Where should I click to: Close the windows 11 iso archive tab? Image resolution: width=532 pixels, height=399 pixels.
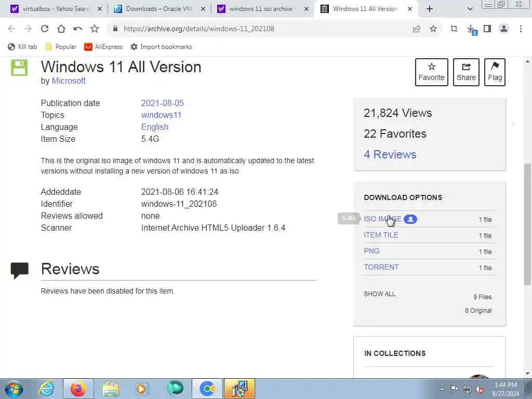307,9
